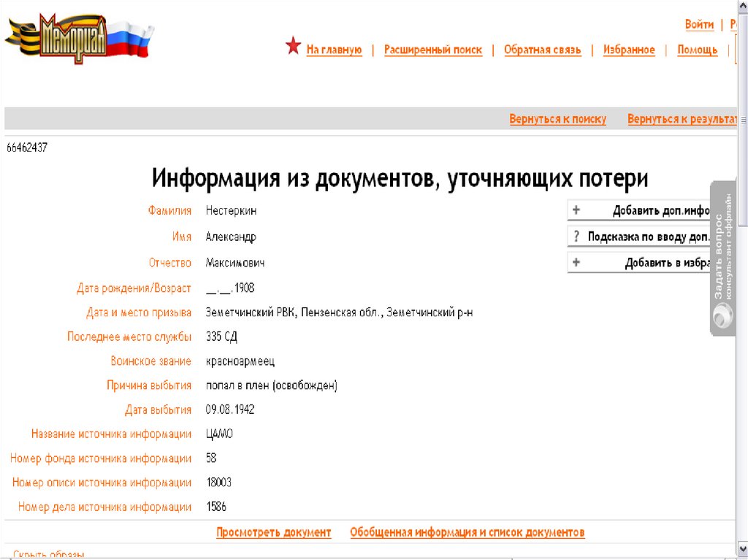Screen dimensions: 748x560
Task: Select record number 66462437
Action: click(x=27, y=147)
